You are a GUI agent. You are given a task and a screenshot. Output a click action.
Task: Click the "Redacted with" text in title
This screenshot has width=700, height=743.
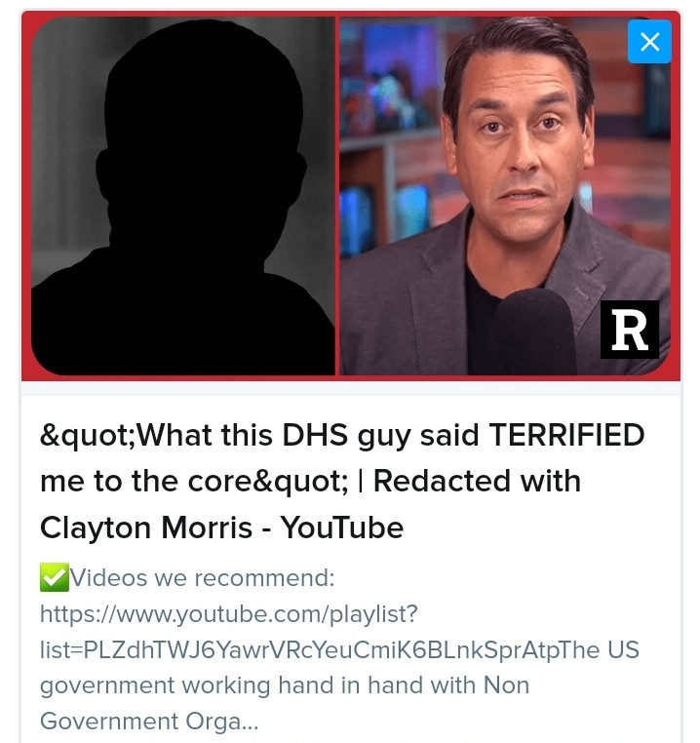(478, 481)
